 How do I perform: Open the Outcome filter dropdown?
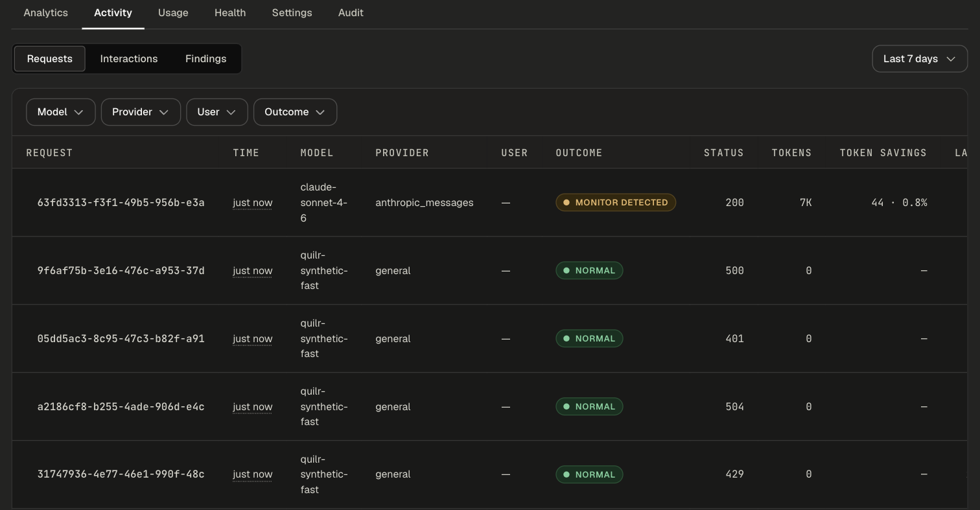(295, 112)
